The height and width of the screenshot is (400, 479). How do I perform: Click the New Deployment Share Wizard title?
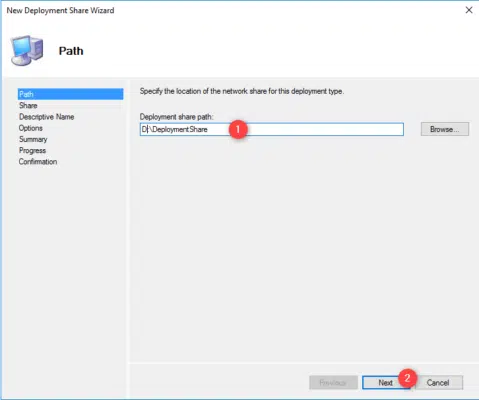tap(60, 10)
